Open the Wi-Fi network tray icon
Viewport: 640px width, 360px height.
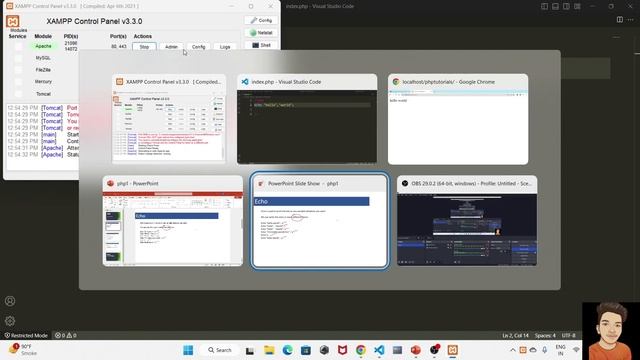576,350
